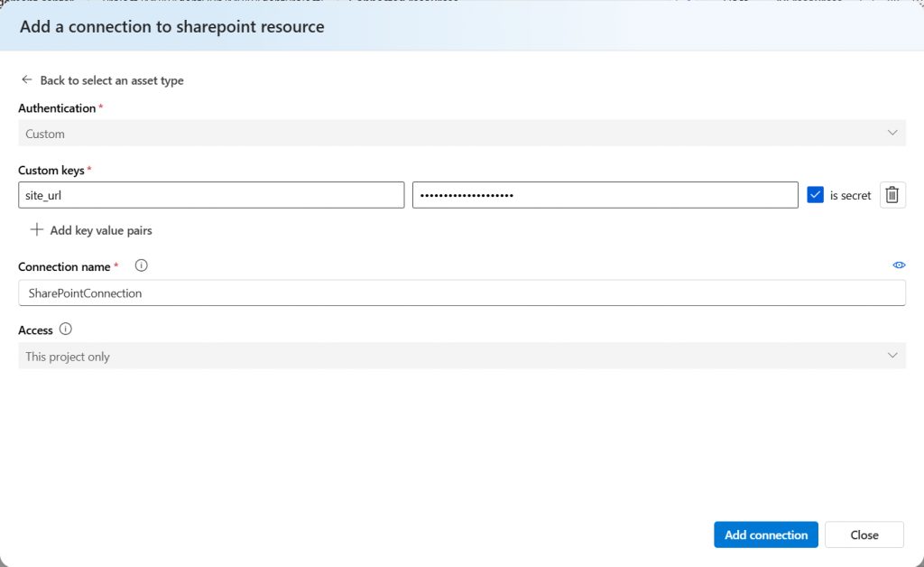Focus the masked secret value field
The image size is (924, 567).
pos(605,195)
